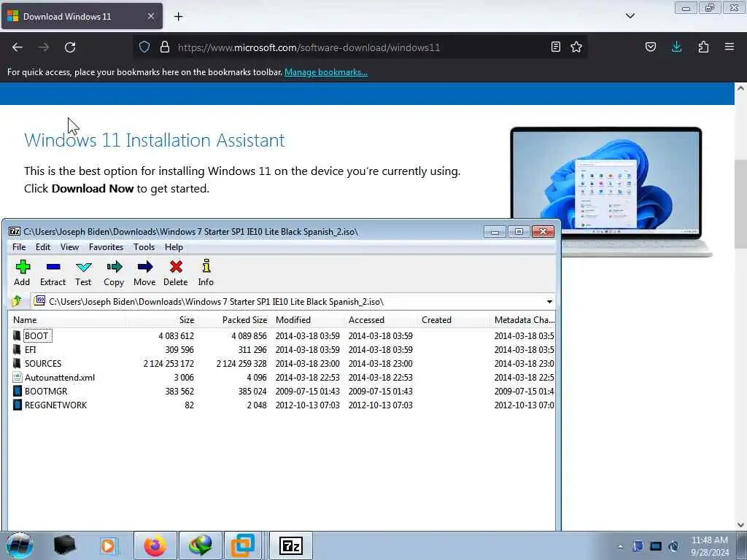The width and height of the screenshot is (747, 560).
Task: Reload the Microsoft download page
Action: (70, 47)
